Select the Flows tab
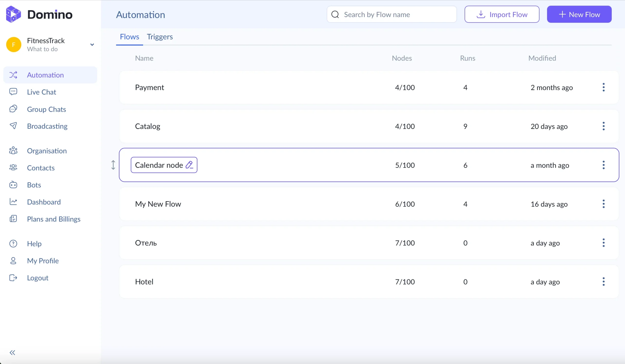Screen dimensions: 625x364 129,37
